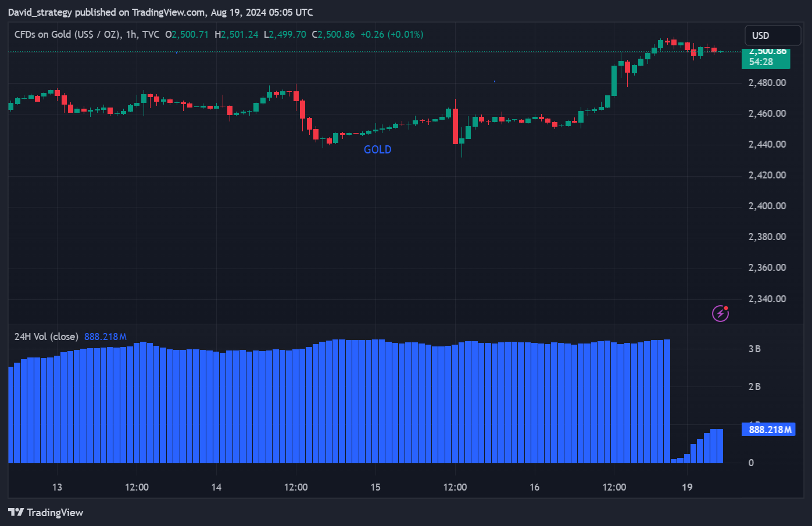Viewport: 812px width, 526px height.
Task: Click the blue 888.218M tag on the volume axis
Action: click(768, 430)
